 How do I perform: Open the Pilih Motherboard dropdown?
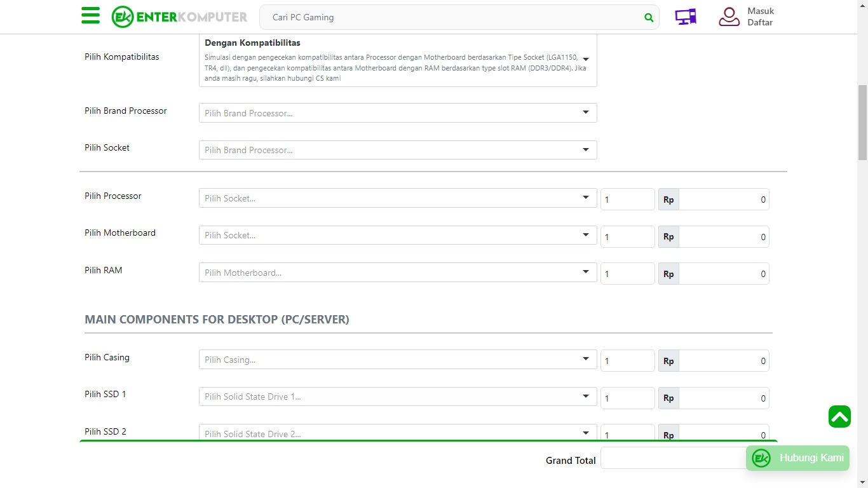click(x=397, y=235)
